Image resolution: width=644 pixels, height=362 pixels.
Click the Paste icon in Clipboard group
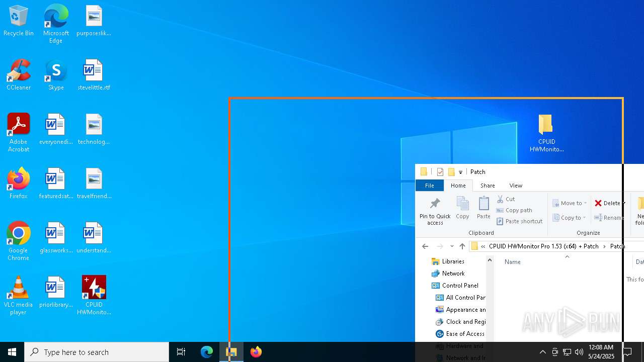pyautogui.click(x=484, y=208)
